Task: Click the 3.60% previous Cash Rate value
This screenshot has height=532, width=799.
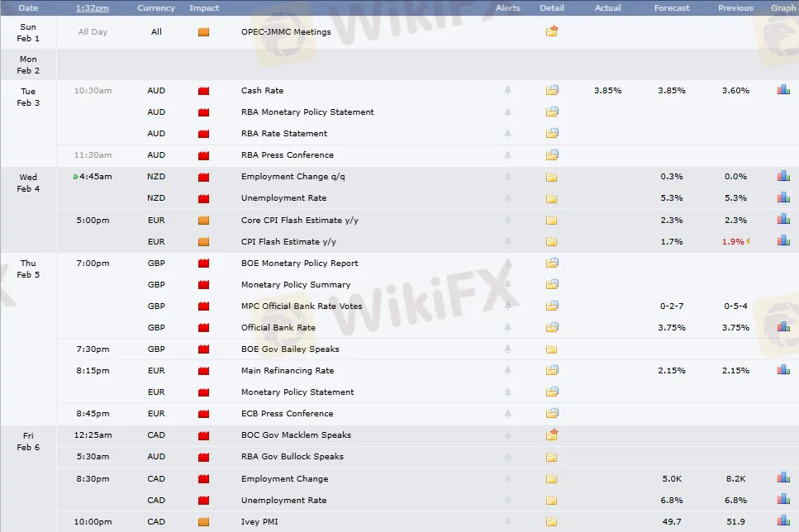Action: click(x=735, y=90)
